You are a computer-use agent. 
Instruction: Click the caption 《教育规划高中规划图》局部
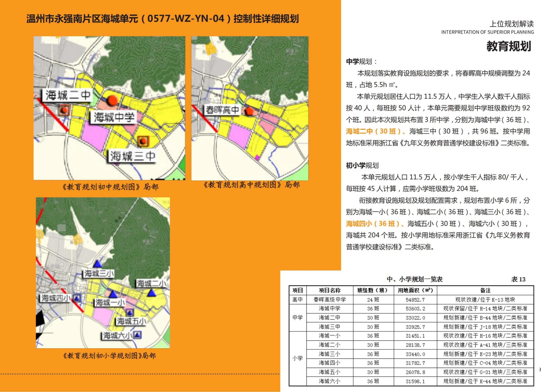(252, 185)
